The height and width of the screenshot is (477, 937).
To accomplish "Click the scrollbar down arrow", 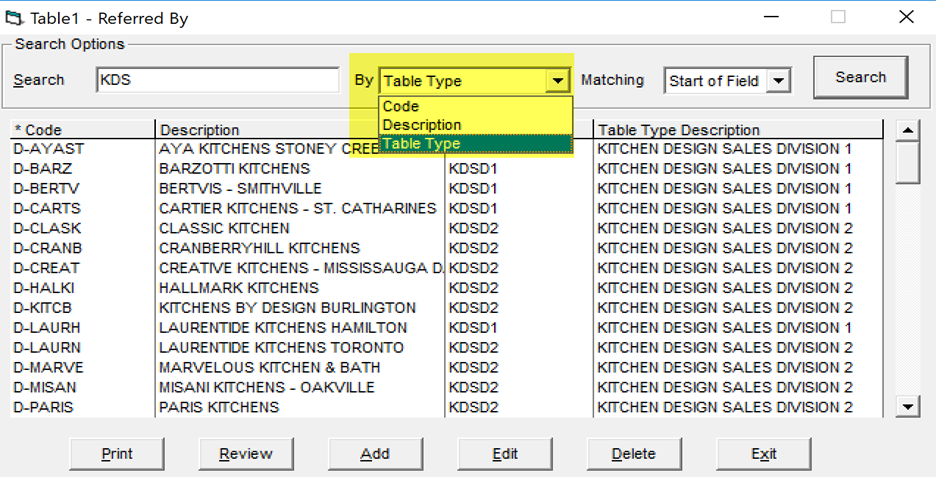I will pyautogui.click(x=908, y=407).
